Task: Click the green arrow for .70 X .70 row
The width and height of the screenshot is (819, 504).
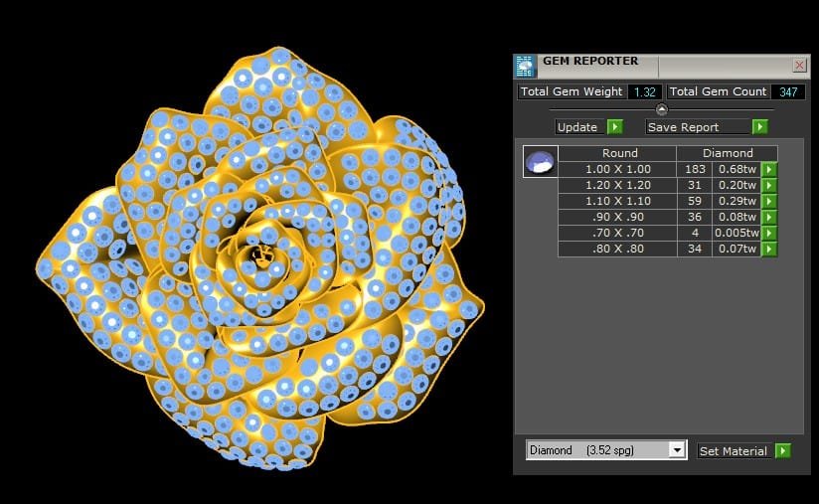Action: pyautogui.click(x=768, y=234)
